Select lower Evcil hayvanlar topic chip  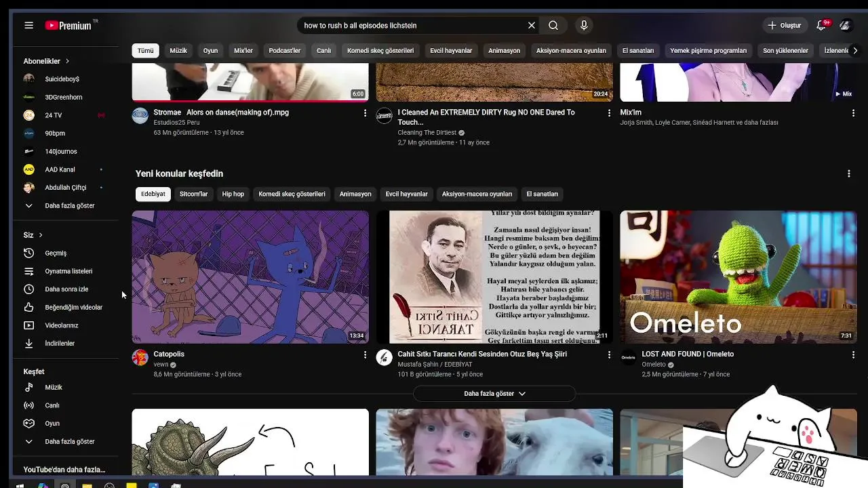click(407, 194)
